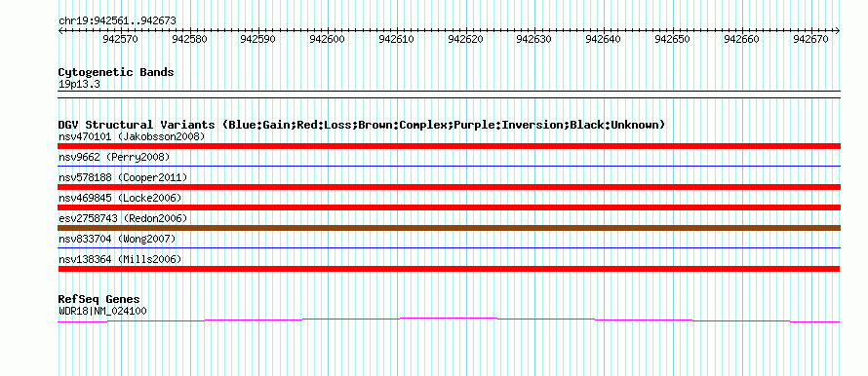The image size is (868, 376).
Task: Click ruler position 942650
Action: 673,39
